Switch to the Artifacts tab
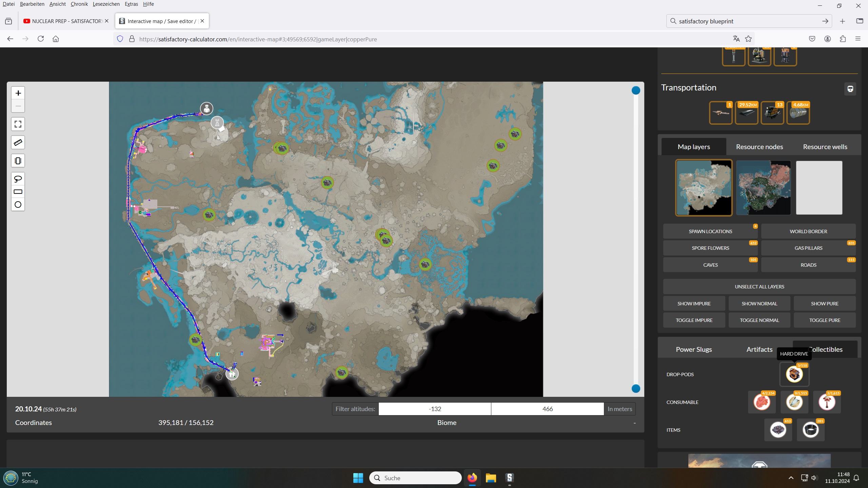This screenshot has width=868, height=488. coord(759,349)
